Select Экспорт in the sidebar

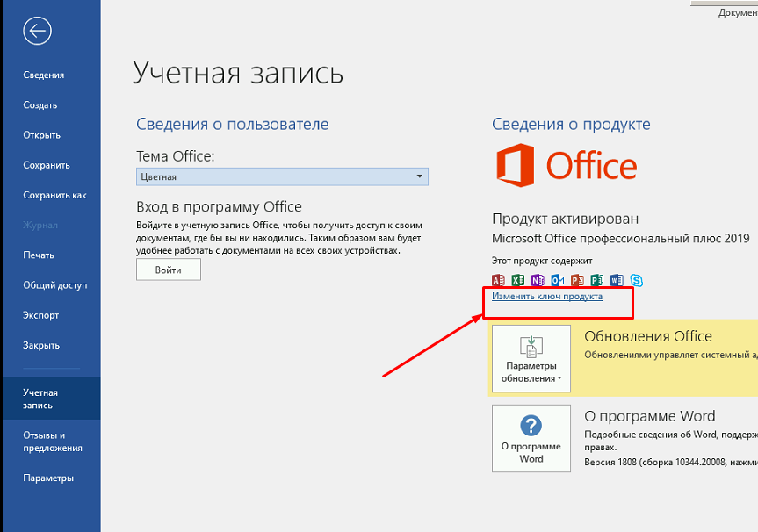pos(41,315)
